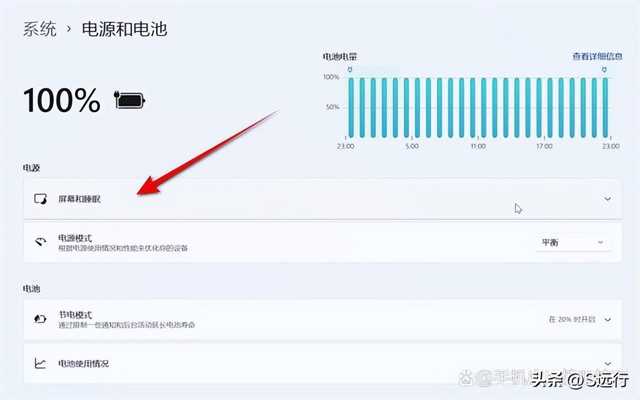Image resolution: width=640 pixels, height=400 pixels.
Task: Go back to 系统 in the breadcrumb
Action: tap(40, 29)
